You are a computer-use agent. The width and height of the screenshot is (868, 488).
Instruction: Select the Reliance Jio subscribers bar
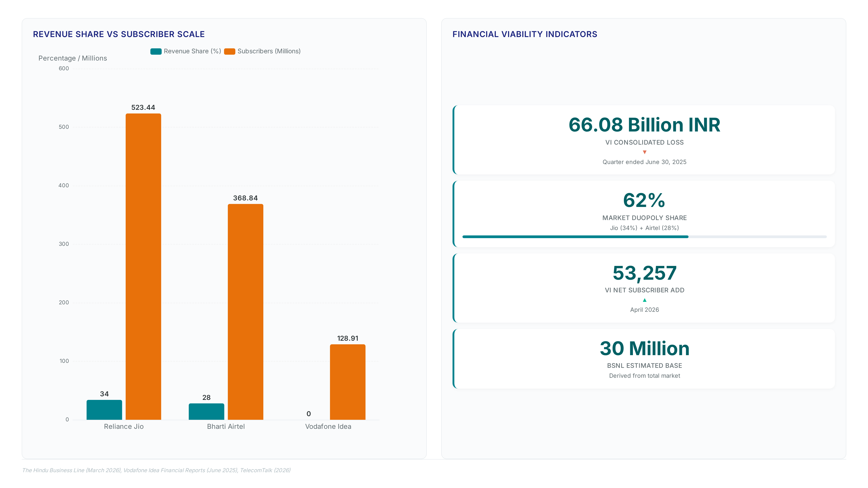pyautogui.click(x=143, y=266)
